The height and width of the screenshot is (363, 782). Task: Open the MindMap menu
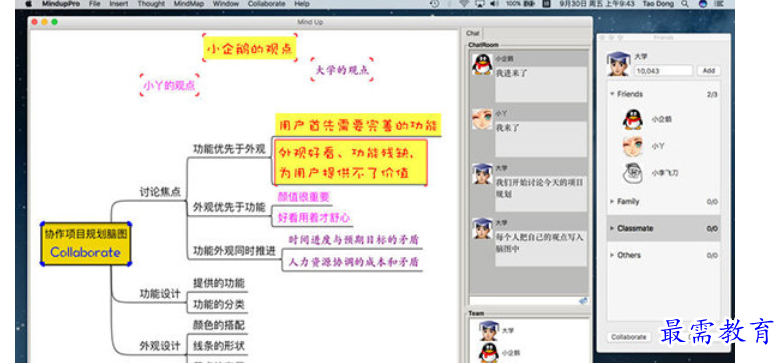(189, 3)
